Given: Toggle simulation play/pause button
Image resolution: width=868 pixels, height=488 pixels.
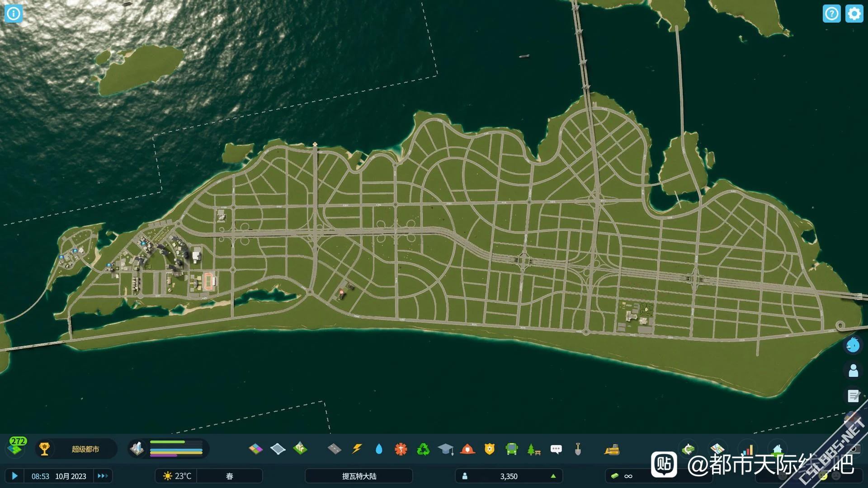Looking at the screenshot, I should (14, 476).
